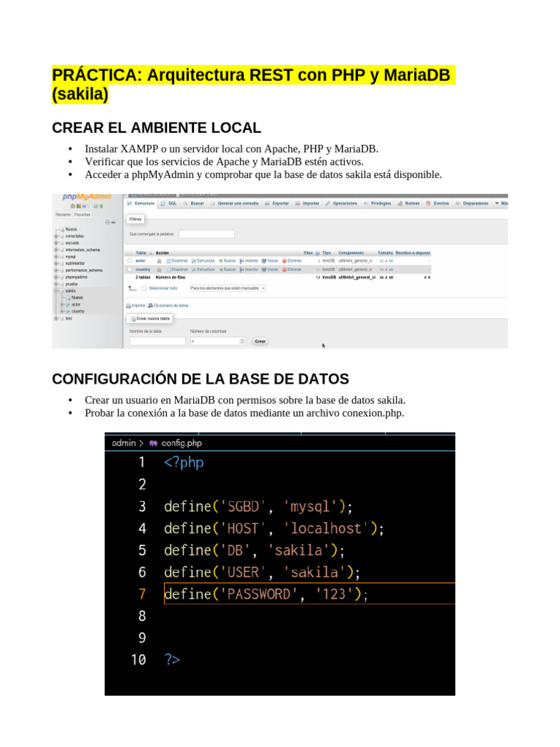The image size is (560, 747).
Task: Click the favorite star for country table
Action: coord(159,270)
